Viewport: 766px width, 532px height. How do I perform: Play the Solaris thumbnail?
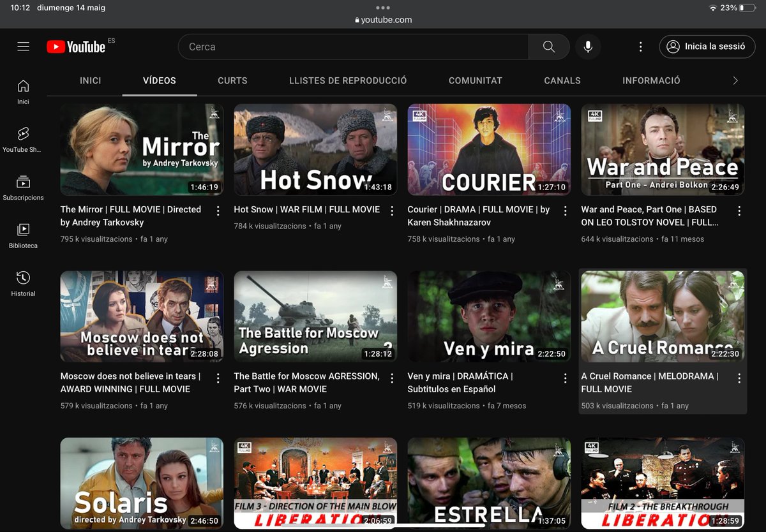point(142,483)
